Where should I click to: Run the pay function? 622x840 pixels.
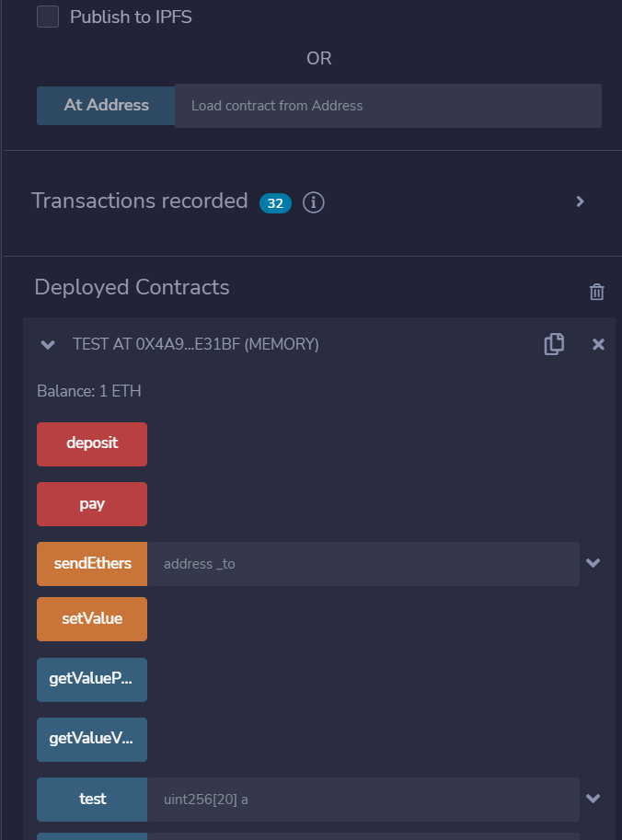[x=92, y=504]
